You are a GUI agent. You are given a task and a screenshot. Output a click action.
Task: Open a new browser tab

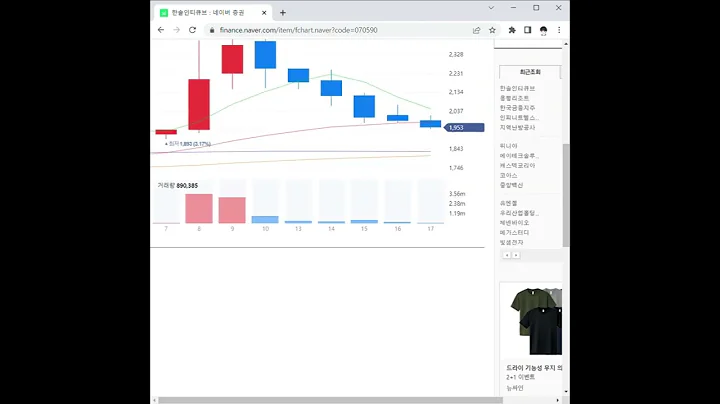tap(283, 13)
